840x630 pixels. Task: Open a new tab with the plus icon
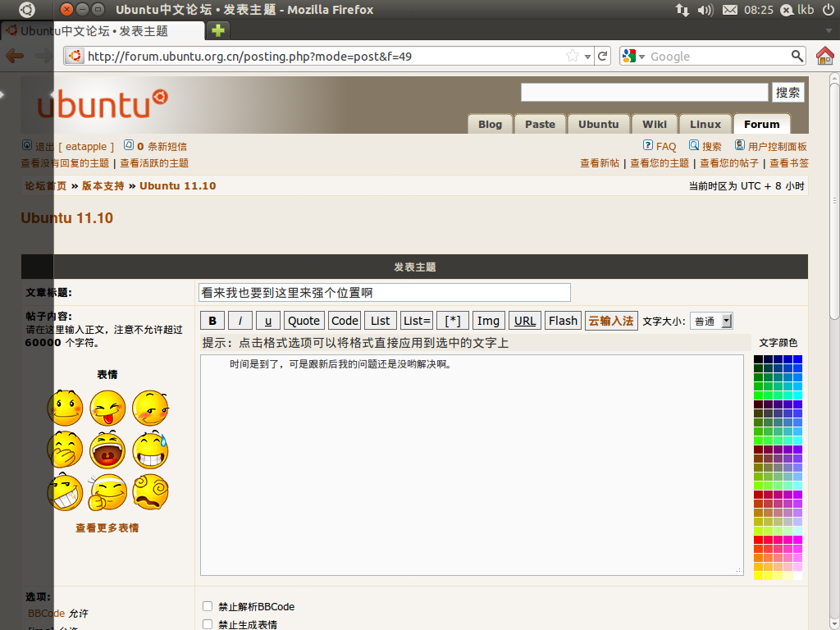(x=218, y=30)
